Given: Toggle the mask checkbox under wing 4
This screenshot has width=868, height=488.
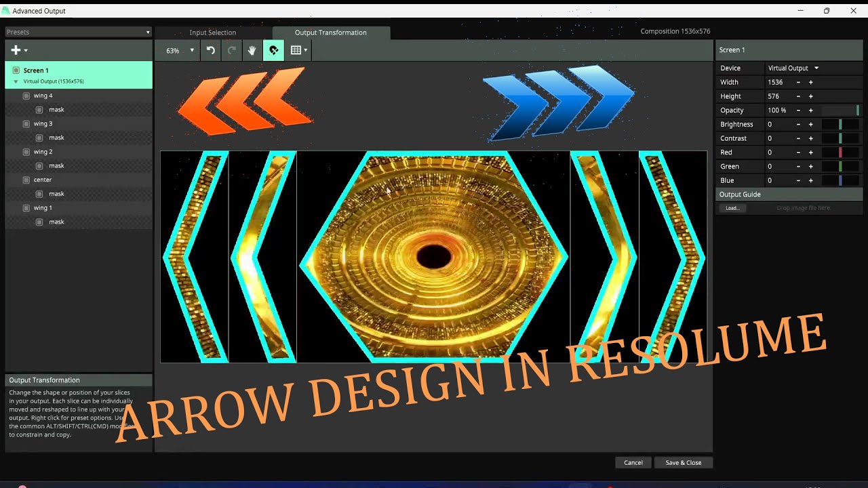Looking at the screenshot, I should pyautogui.click(x=39, y=110).
